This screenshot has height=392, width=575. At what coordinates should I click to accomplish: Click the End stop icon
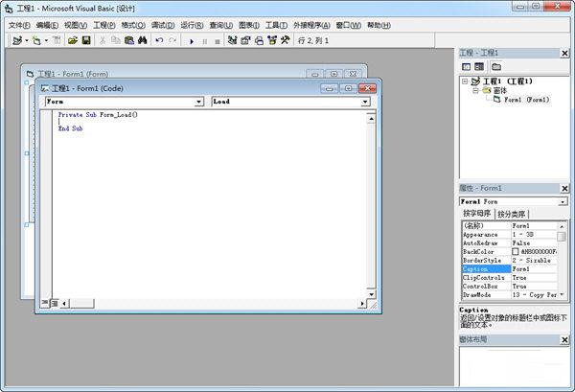[218, 41]
